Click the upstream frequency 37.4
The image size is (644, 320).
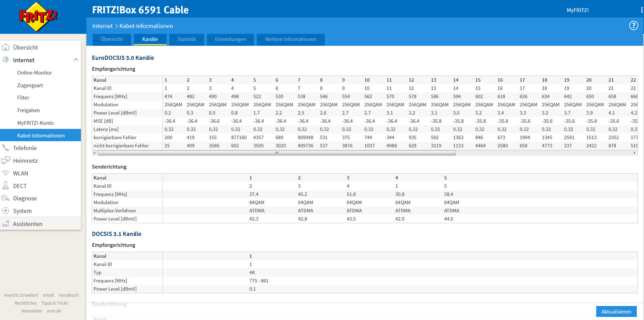(x=254, y=194)
